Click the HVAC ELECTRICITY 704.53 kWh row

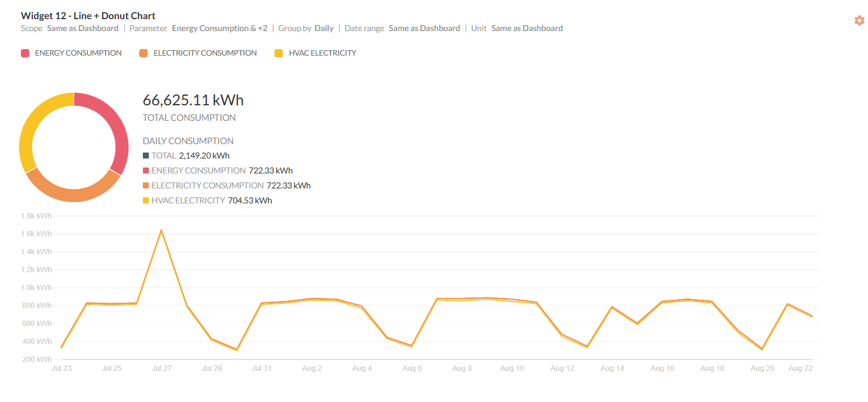[x=207, y=200]
